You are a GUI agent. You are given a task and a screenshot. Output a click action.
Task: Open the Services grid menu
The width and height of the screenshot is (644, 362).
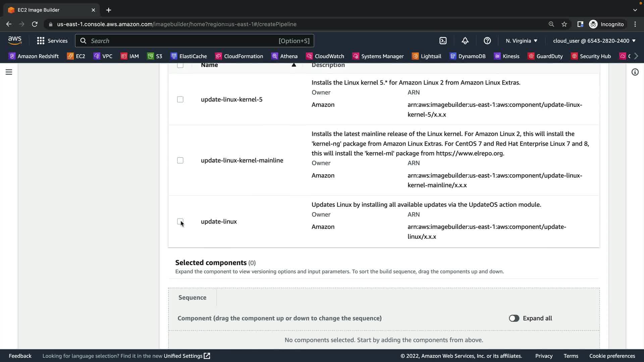pyautogui.click(x=52, y=41)
